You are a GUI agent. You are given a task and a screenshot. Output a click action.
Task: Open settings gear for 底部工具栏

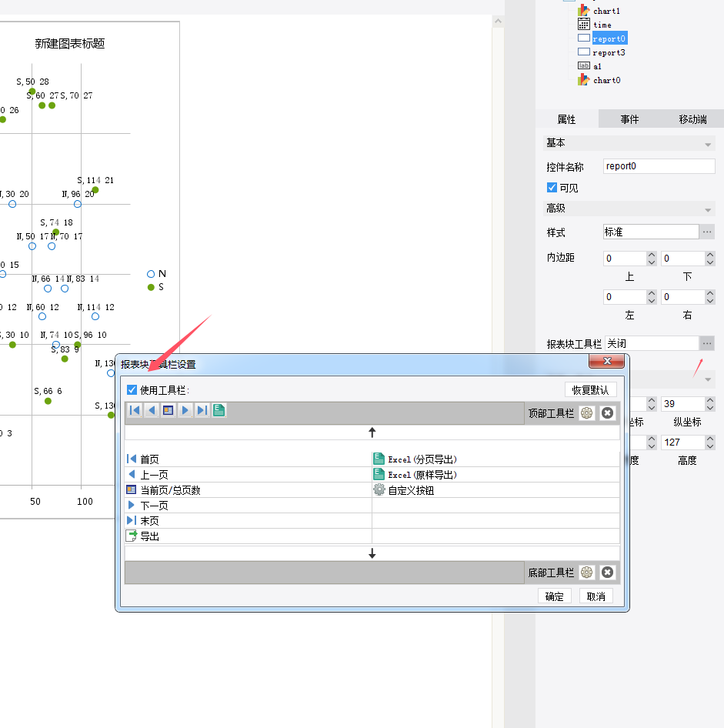pos(586,573)
